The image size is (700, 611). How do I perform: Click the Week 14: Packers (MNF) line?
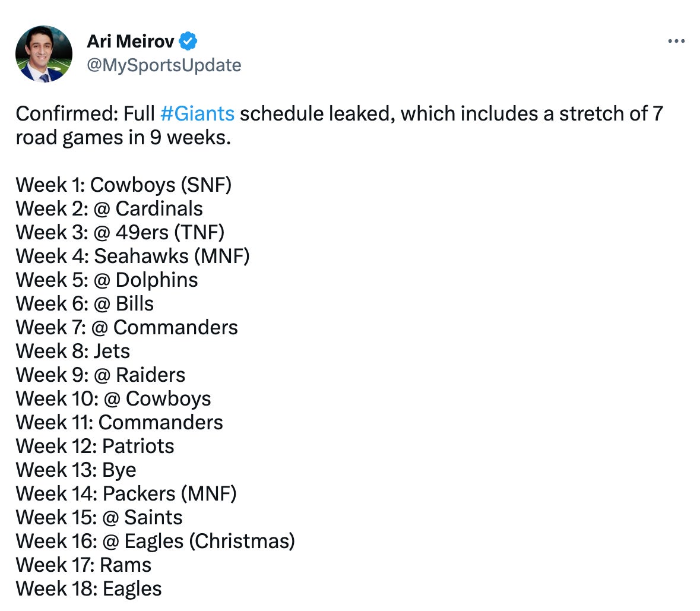pyautogui.click(x=126, y=493)
